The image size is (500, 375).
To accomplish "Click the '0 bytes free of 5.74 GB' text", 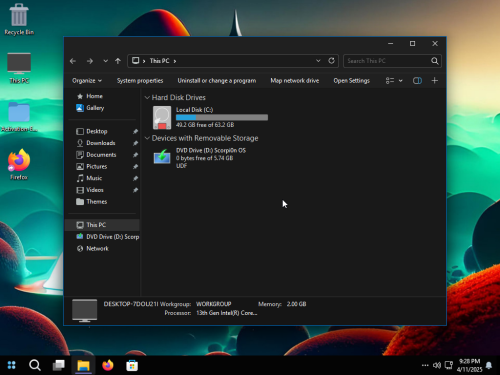I will pyautogui.click(x=204, y=158).
